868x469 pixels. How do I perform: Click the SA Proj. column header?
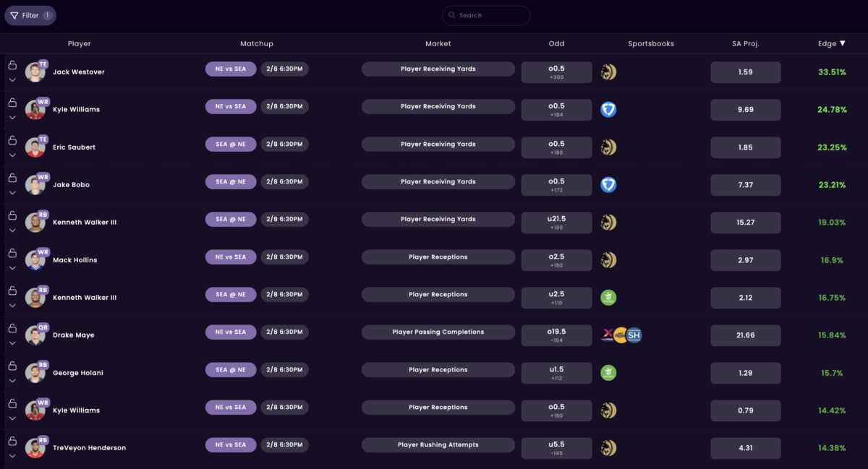[745, 43]
